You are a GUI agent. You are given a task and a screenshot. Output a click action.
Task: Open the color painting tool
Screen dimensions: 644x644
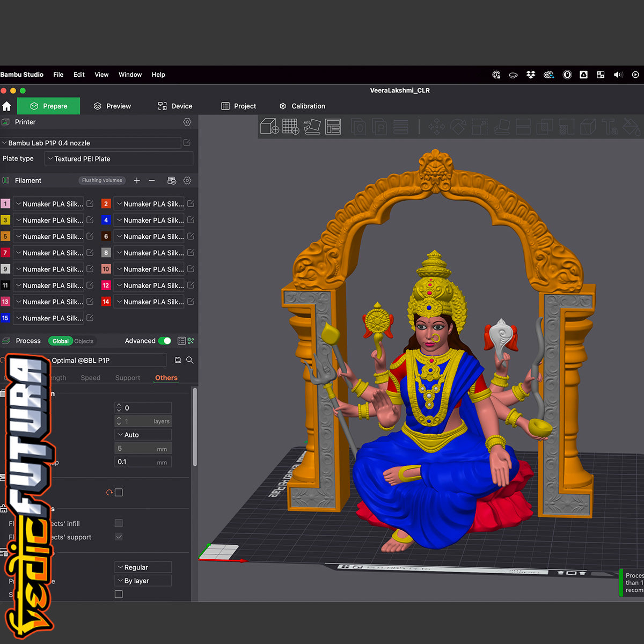point(632,127)
